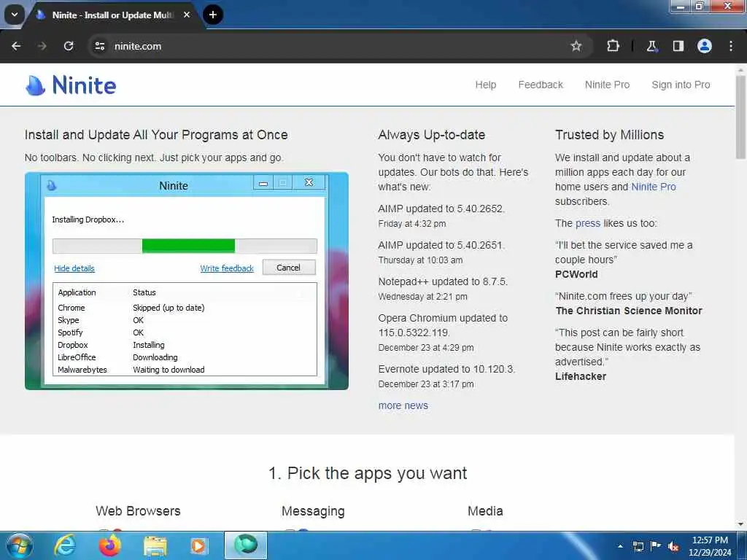Image resolution: width=747 pixels, height=560 pixels.
Task: Click the 'Media' category heading
Action: (x=485, y=511)
